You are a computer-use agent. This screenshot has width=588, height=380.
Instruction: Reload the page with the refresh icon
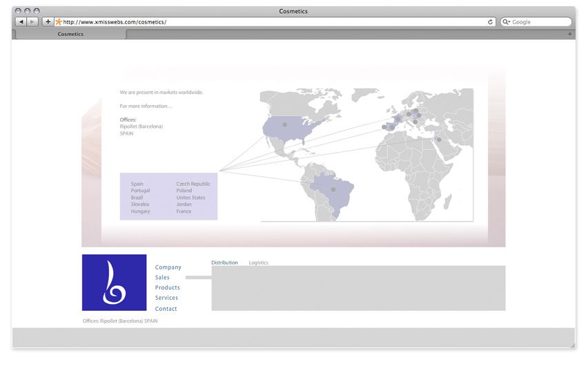coord(490,22)
